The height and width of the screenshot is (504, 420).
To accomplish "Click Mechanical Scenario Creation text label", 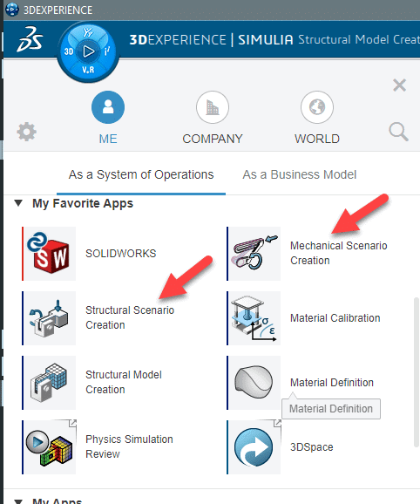I will click(x=339, y=253).
